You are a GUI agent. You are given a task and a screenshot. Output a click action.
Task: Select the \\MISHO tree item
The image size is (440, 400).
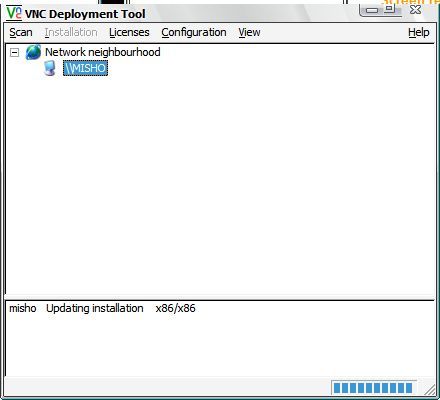[x=86, y=68]
